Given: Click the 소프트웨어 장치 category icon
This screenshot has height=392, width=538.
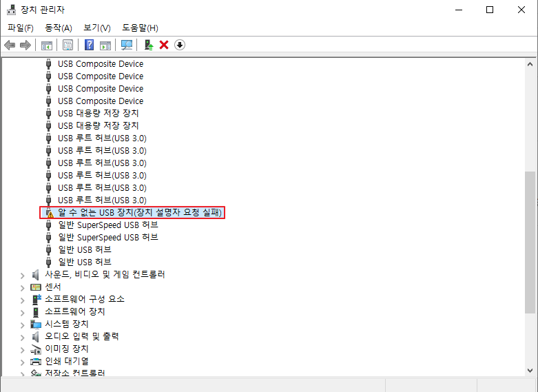Looking at the screenshot, I should [x=36, y=311].
